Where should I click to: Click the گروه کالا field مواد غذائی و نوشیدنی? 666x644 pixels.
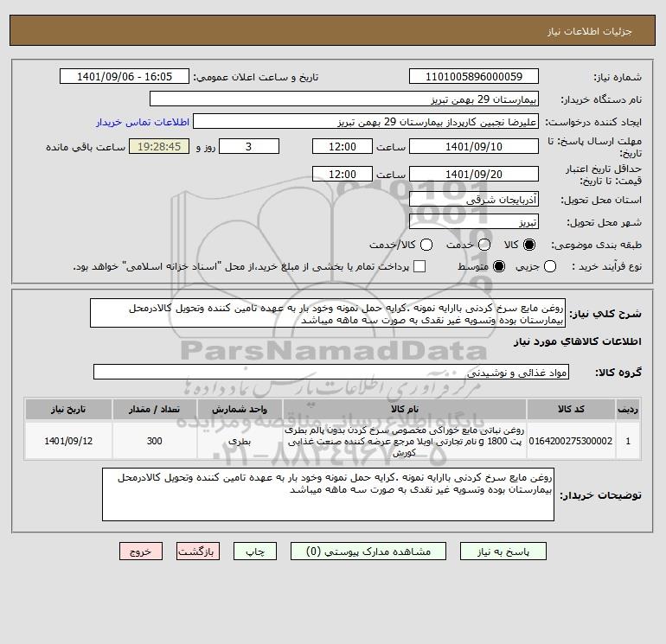331,372
